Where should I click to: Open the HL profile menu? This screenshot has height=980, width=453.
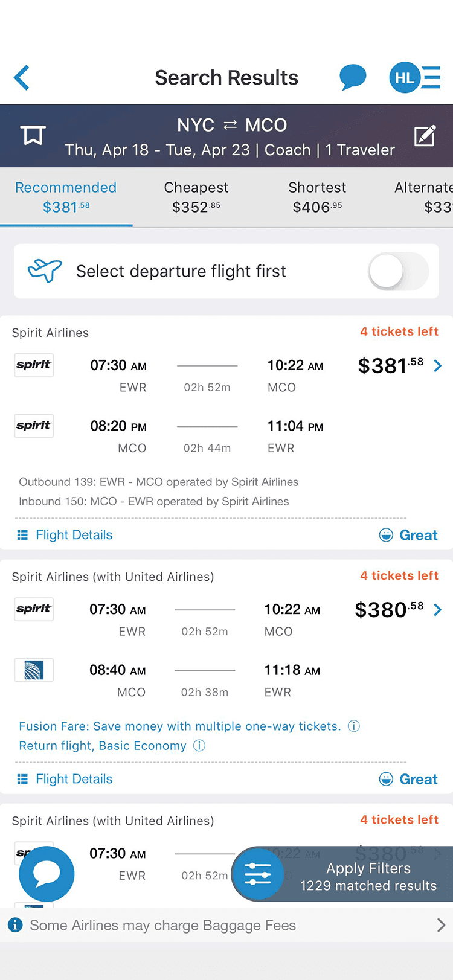pyautogui.click(x=414, y=77)
